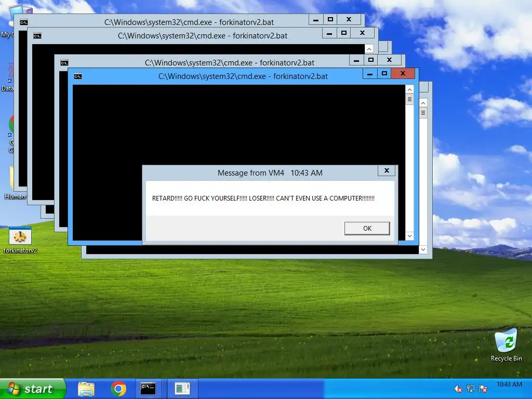The width and height of the screenshot is (532, 399).
Task: Close the third cmd window behind the front one
Action: coord(390,60)
